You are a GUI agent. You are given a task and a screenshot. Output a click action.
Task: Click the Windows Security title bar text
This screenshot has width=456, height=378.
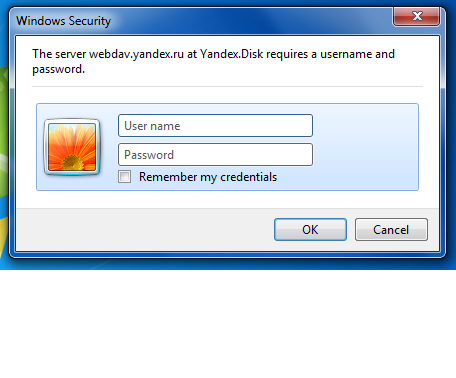(63, 21)
